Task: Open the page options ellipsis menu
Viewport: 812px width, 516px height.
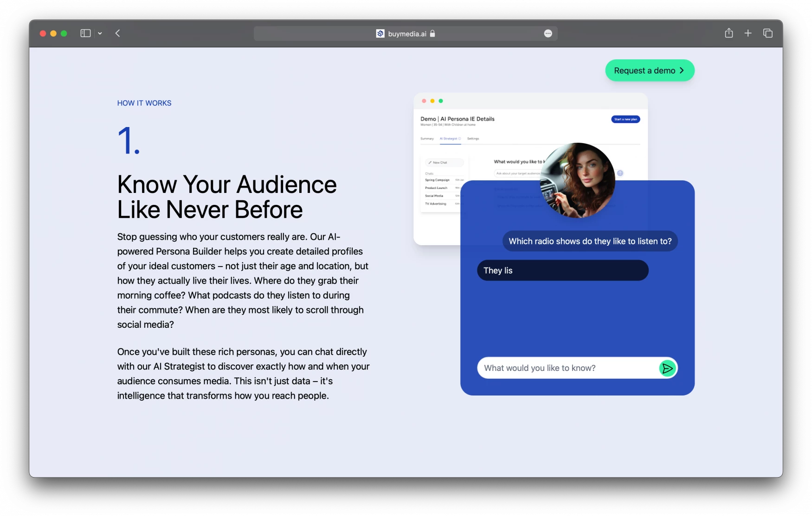Action: tap(548, 33)
